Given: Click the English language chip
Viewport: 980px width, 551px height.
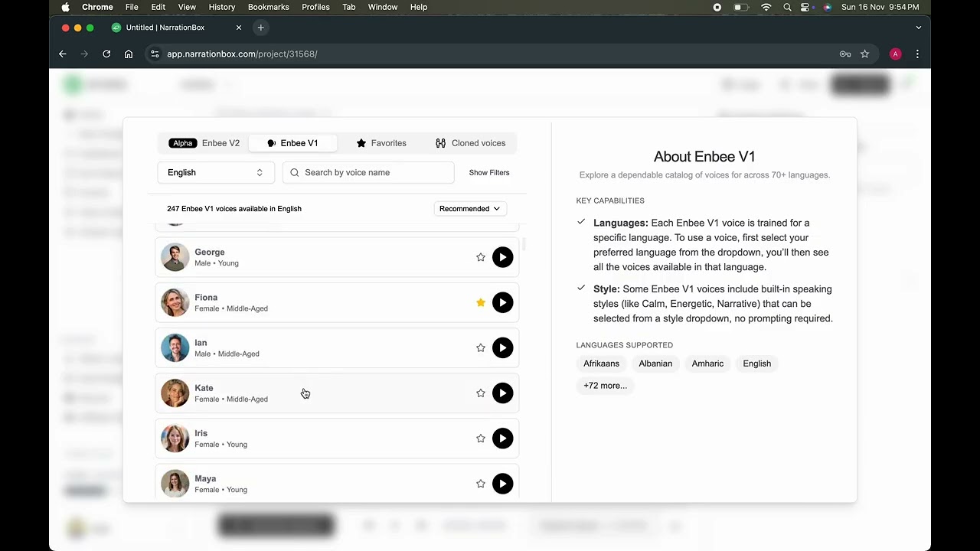Looking at the screenshot, I should [756, 364].
